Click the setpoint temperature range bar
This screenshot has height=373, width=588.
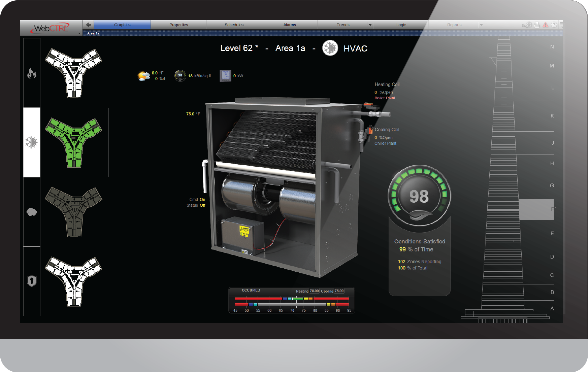click(292, 301)
